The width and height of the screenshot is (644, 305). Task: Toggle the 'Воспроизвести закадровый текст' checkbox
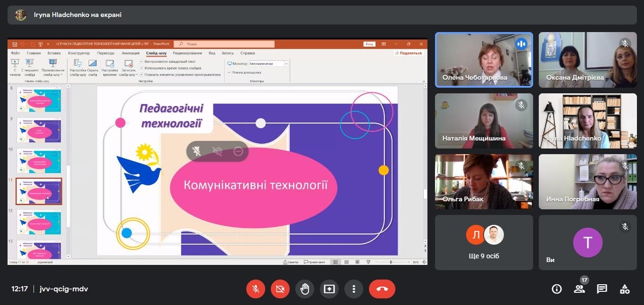click(142, 62)
